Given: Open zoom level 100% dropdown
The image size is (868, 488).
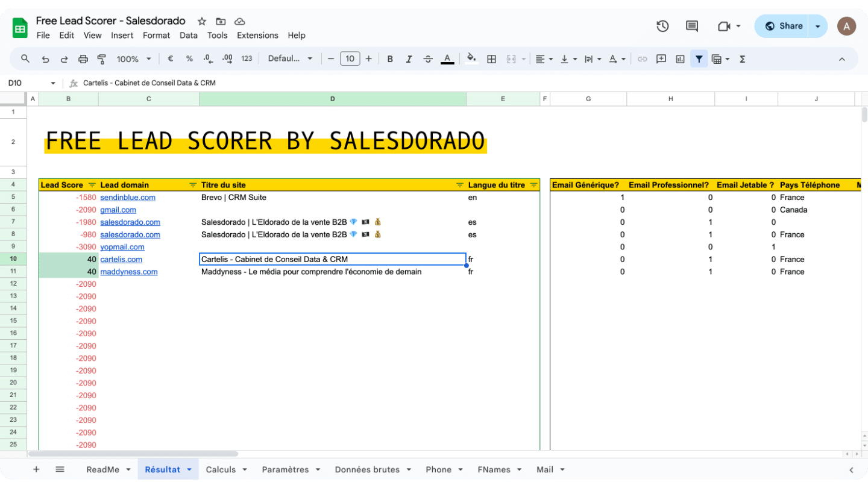Looking at the screenshot, I should tap(133, 59).
